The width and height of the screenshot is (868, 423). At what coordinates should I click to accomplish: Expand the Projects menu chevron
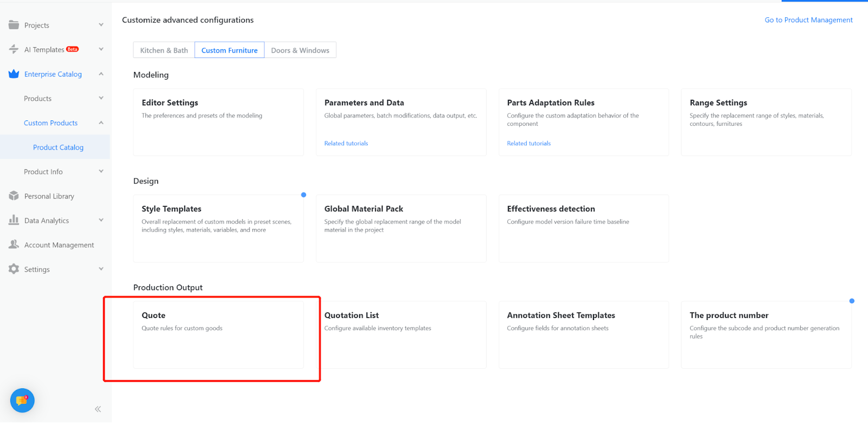(x=101, y=25)
